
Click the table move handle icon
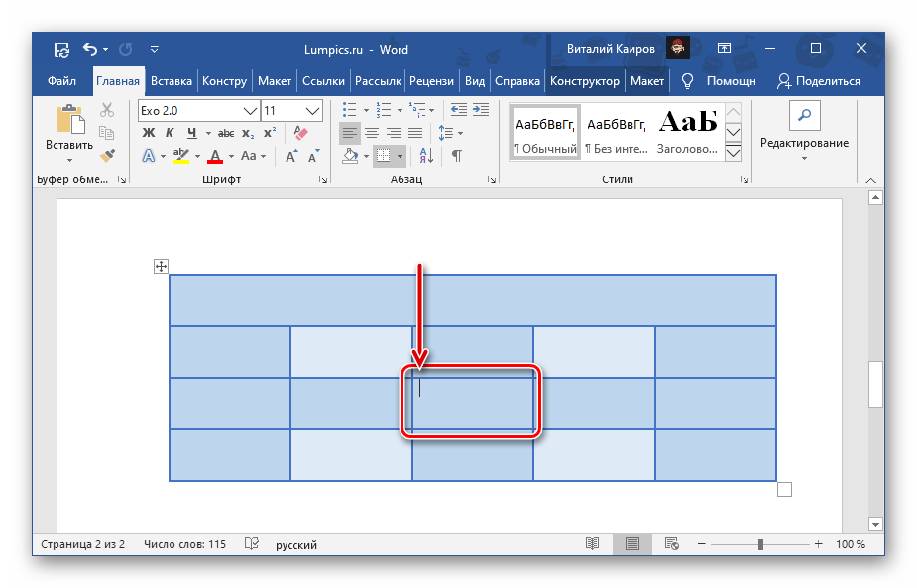(x=162, y=266)
